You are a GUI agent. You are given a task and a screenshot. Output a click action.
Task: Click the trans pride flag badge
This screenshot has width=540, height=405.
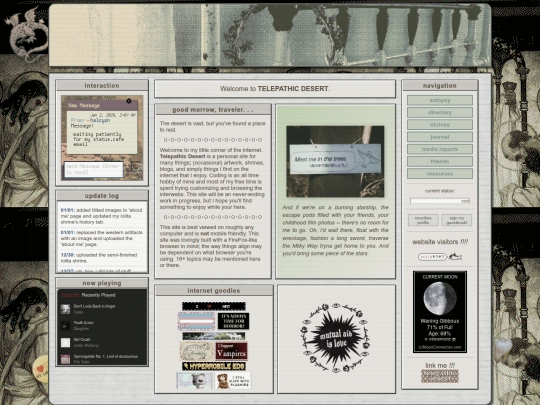196,321
